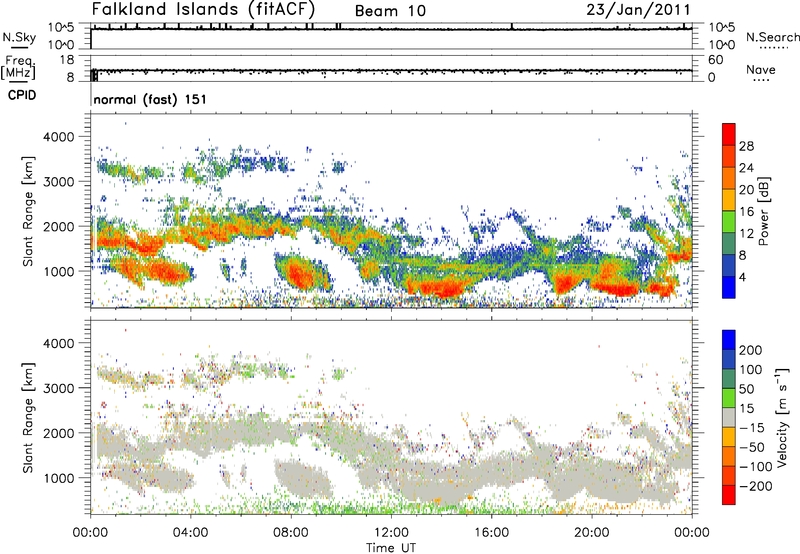Screen dimensions: 800x554
Task: Click the 'normal (fast) 151' mode text
Action: click(149, 100)
